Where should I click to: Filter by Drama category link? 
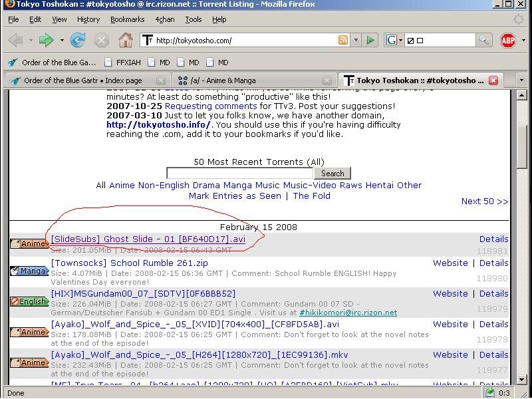click(206, 186)
